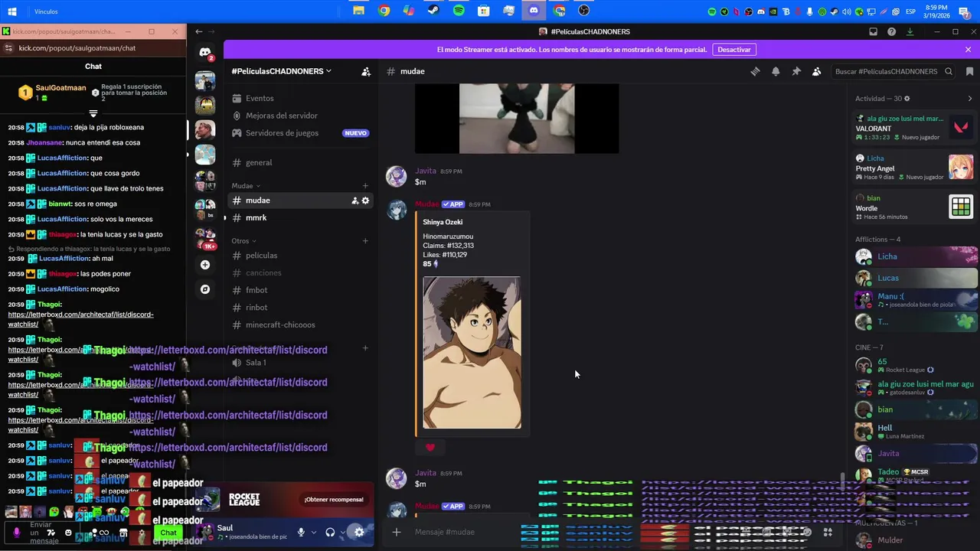Open headphone output options arrow
The width and height of the screenshot is (980, 551).
pyautogui.click(x=342, y=532)
